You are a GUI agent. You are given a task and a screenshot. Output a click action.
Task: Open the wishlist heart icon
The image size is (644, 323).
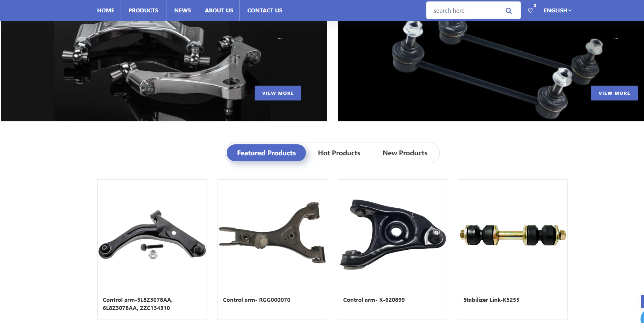pos(530,11)
